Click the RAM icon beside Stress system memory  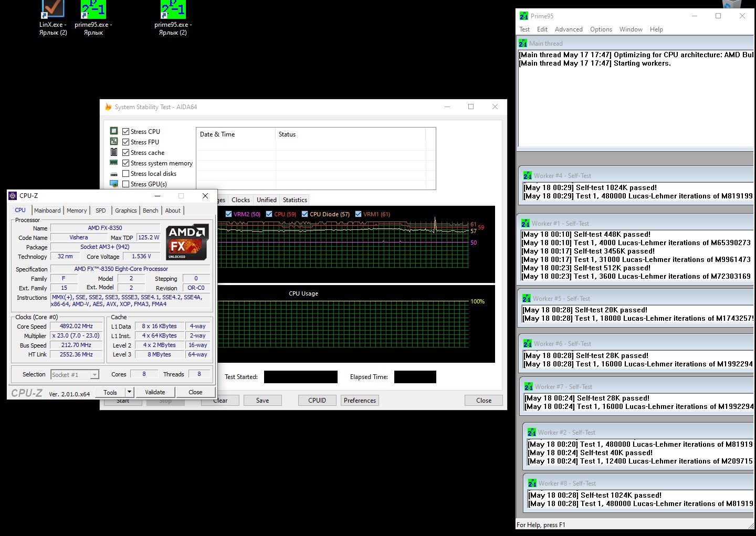tap(114, 163)
